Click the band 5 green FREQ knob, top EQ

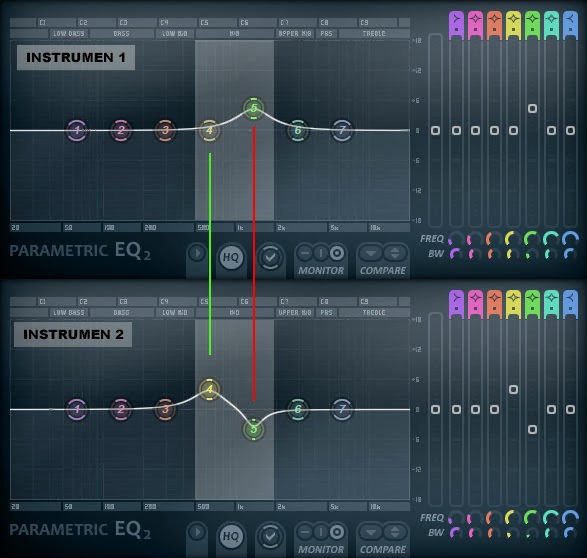coord(531,238)
